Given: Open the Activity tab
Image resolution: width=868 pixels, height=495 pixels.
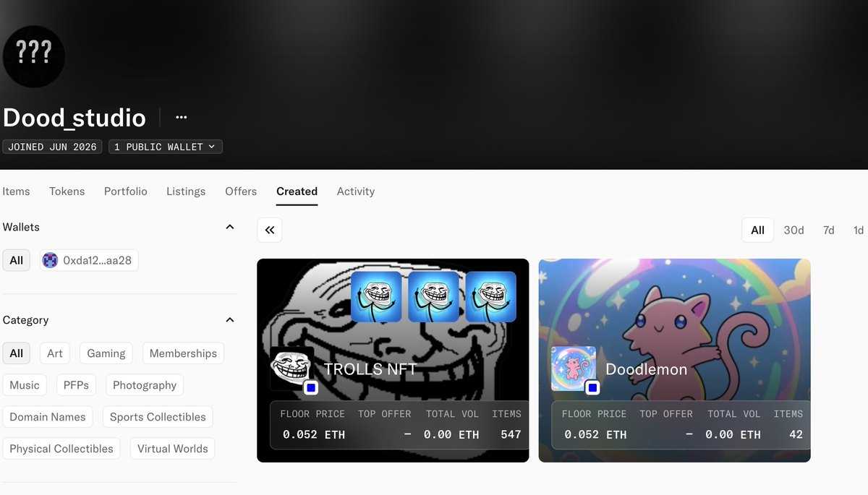Looking at the screenshot, I should tap(356, 191).
